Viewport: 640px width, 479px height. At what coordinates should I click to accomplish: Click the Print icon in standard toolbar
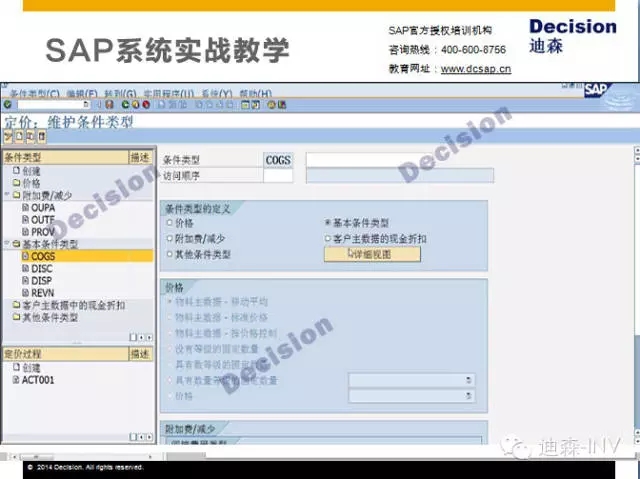161,104
